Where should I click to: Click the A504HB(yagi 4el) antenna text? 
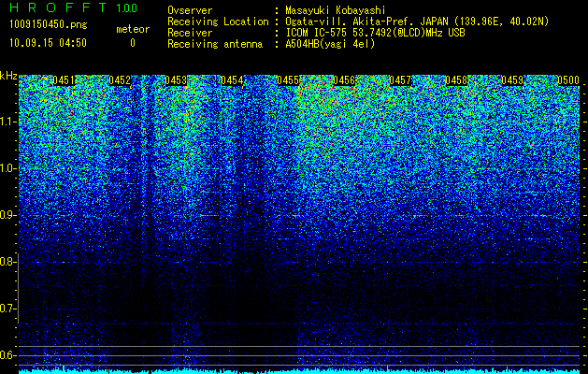[x=330, y=44]
